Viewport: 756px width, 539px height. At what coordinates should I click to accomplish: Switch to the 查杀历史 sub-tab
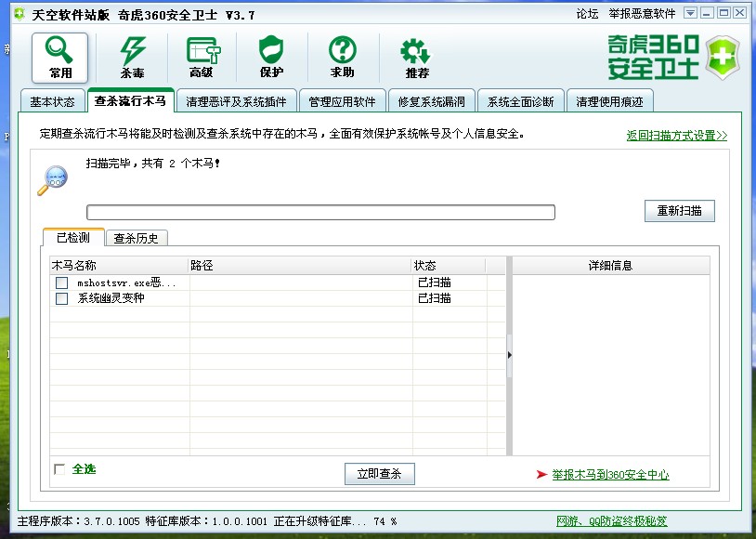[137, 239]
